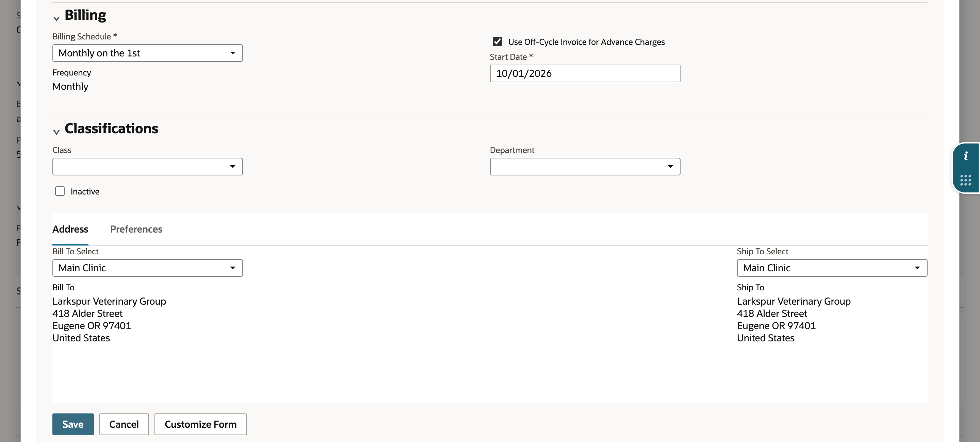This screenshot has height=442, width=980.
Task: Open the grid dots icon on side panel
Action: 966,180
